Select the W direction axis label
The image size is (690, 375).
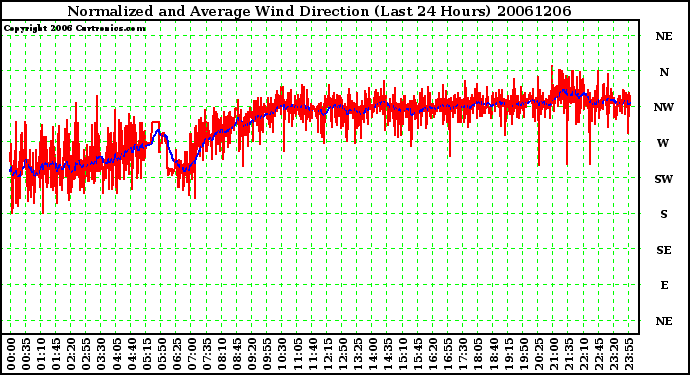tap(663, 143)
